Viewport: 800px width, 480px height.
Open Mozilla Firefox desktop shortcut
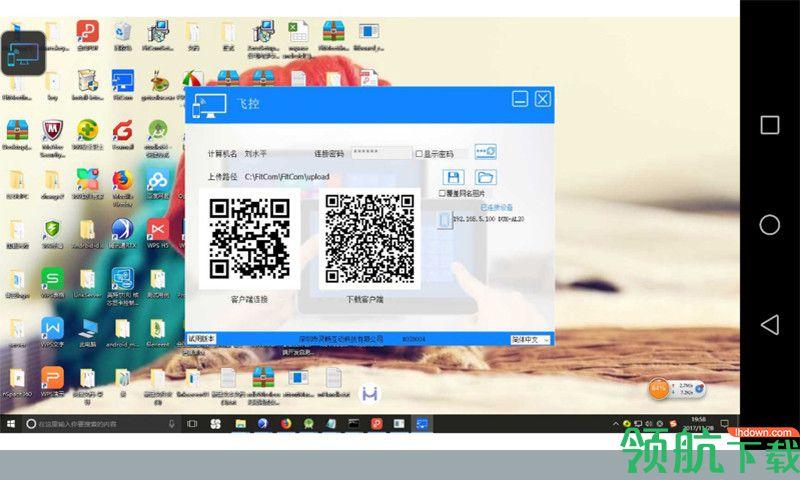coord(122,184)
